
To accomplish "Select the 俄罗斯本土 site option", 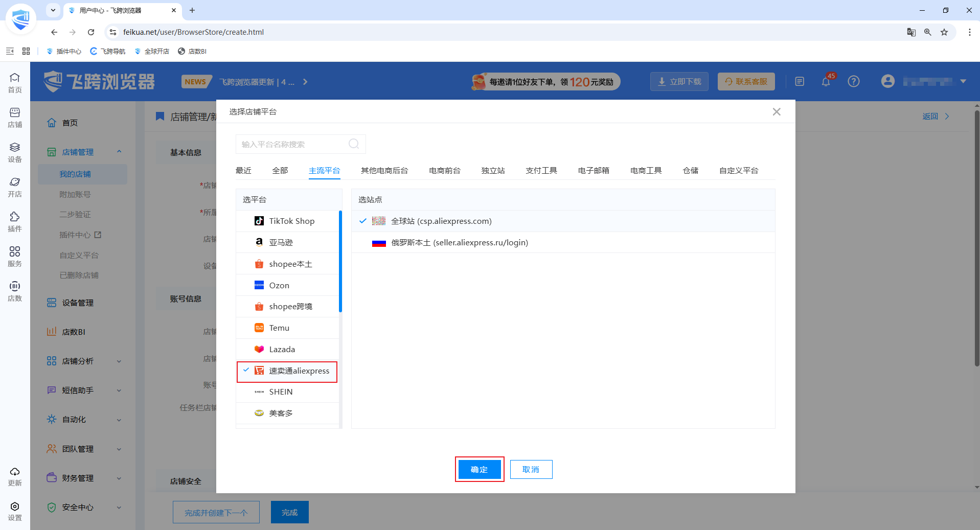I will [x=563, y=242].
